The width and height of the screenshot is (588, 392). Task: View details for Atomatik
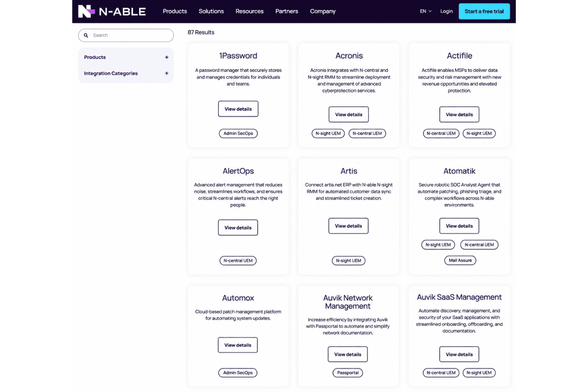tap(459, 226)
